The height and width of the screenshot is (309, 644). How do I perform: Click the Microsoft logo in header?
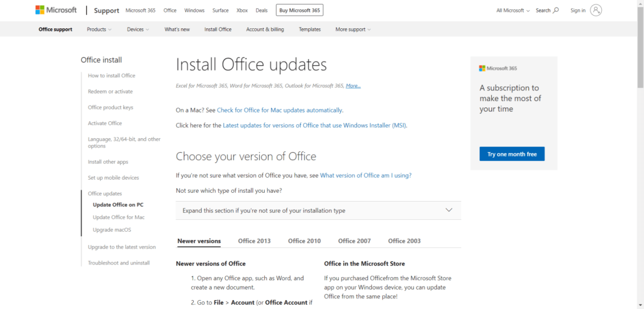[x=55, y=10]
